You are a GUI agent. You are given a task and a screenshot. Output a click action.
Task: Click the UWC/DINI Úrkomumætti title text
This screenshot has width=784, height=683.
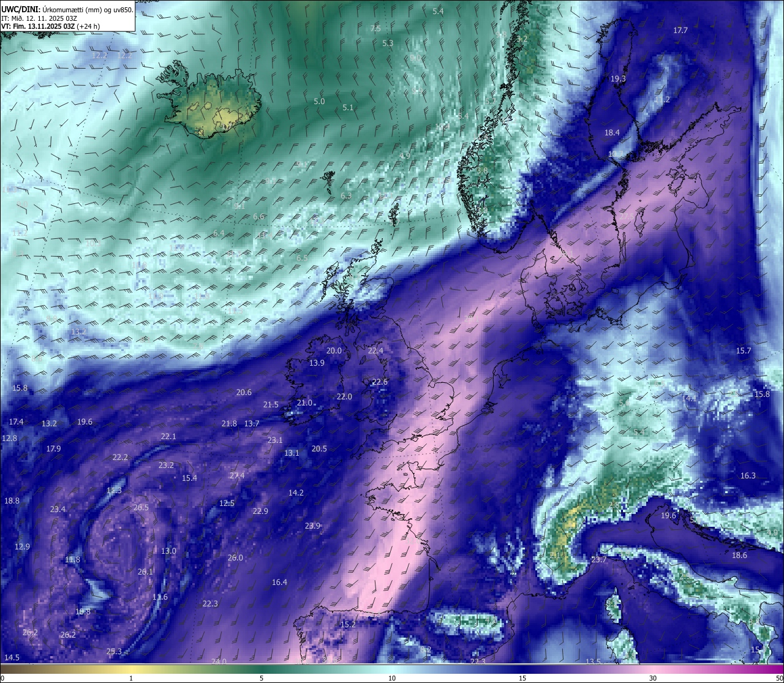pos(67,9)
